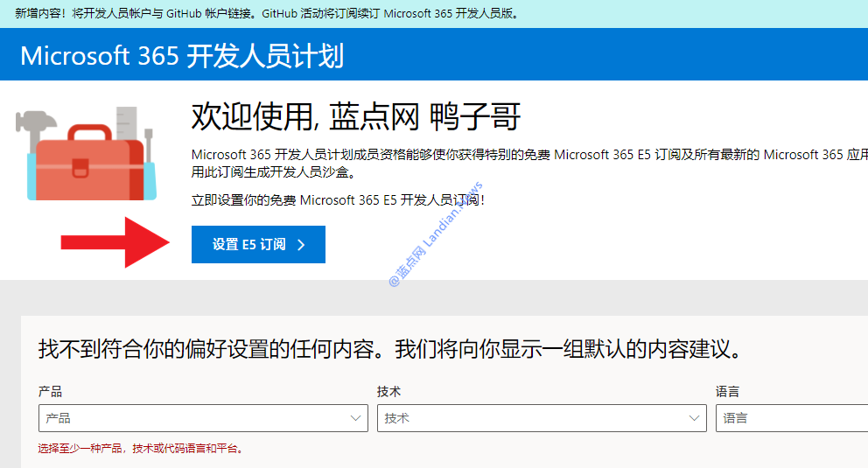
Task: Click the red validation message 选择至少一种产品
Action: coord(141,448)
